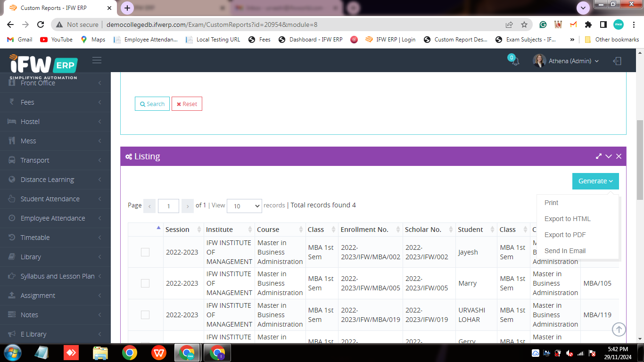Screen dimensions: 644x362
Task: Open tab search dropdown in Chrome
Action: tap(583, 8)
